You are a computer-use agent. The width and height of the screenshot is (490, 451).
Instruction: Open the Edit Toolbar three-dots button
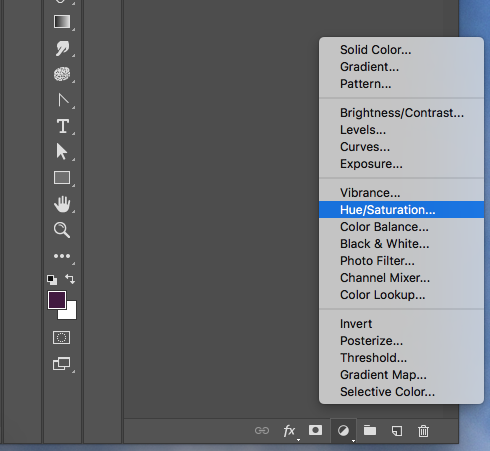[62, 256]
